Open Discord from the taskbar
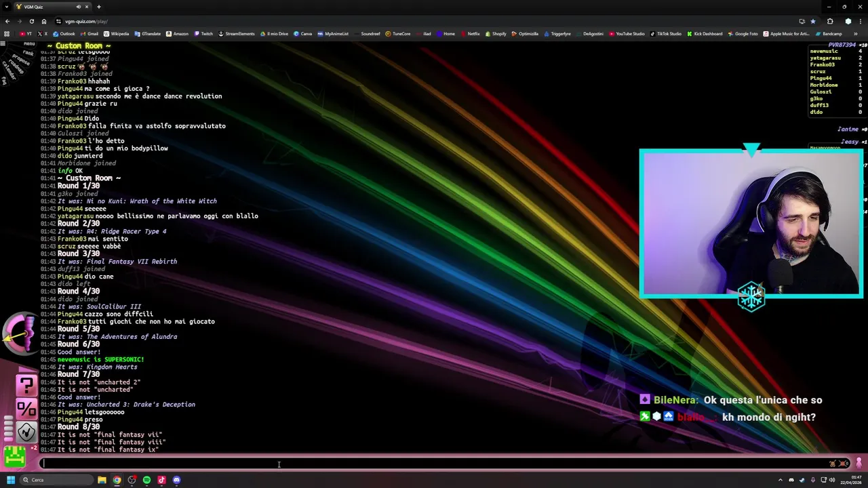Image resolution: width=868 pixels, height=488 pixels. (x=176, y=480)
